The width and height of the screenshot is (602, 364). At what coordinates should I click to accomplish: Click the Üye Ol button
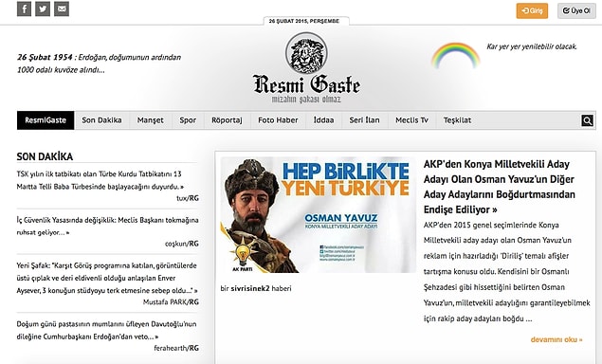point(576,10)
